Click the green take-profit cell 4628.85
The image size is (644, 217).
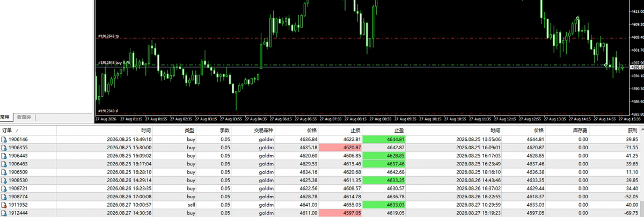[384, 155]
